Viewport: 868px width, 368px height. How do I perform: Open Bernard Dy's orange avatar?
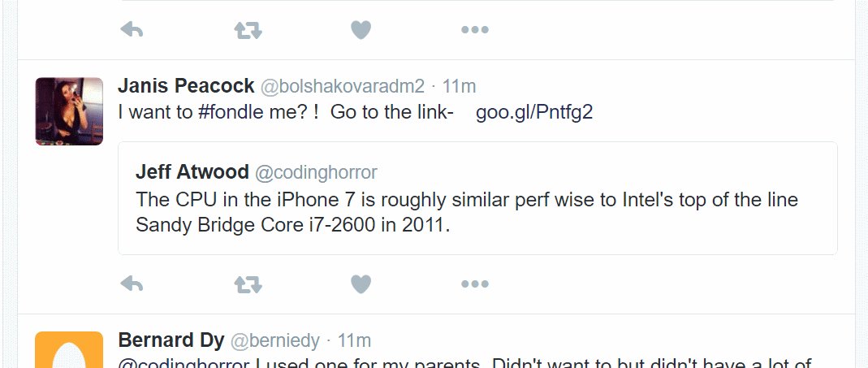click(x=69, y=350)
